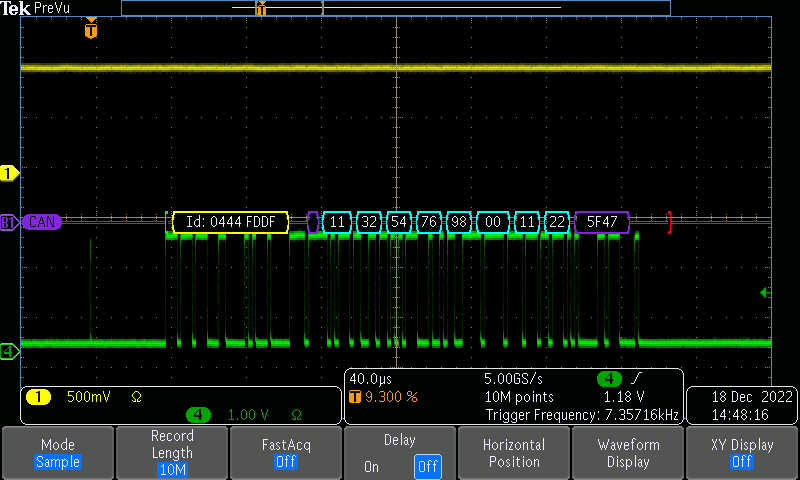The height and width of the screenshot is (480, 800).
Task: Click the rising edge trigger slope icon
Action: coord(636,378)
